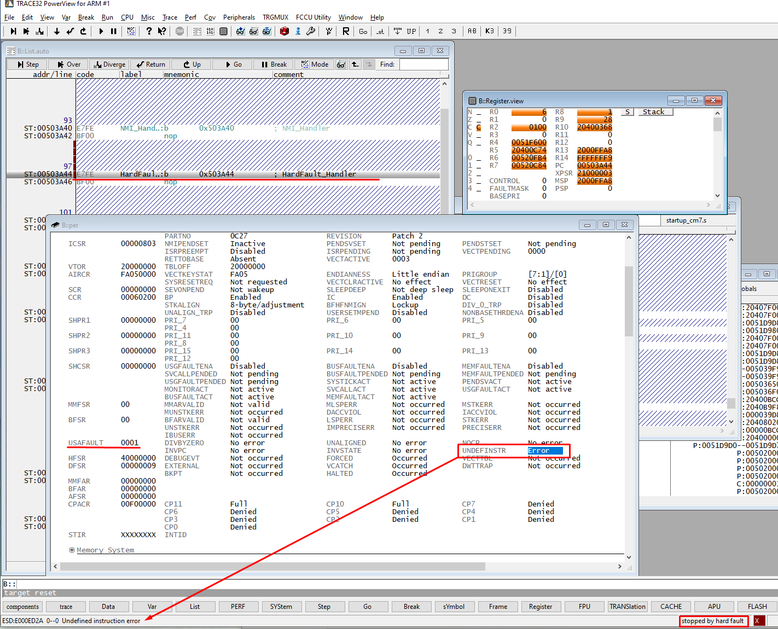778x629 pixels.
Task: Click the 'Go' labeled toolbar icon
Action: (363, 31)
